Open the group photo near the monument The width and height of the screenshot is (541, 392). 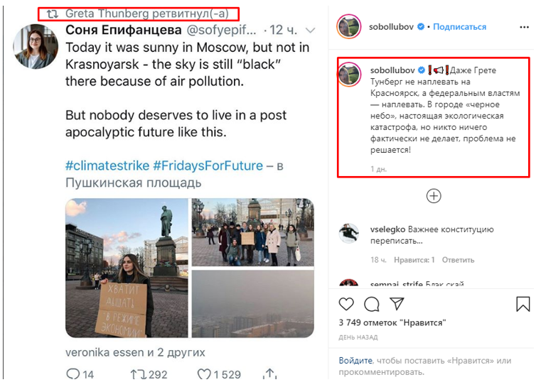tap(253, 232)
